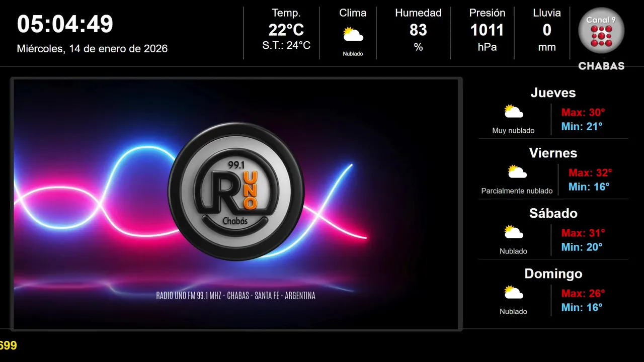Click the date Miércoles, 14 de enero de 2026
The width and height of the screenshot is (644, 362).
click(92, 49)
